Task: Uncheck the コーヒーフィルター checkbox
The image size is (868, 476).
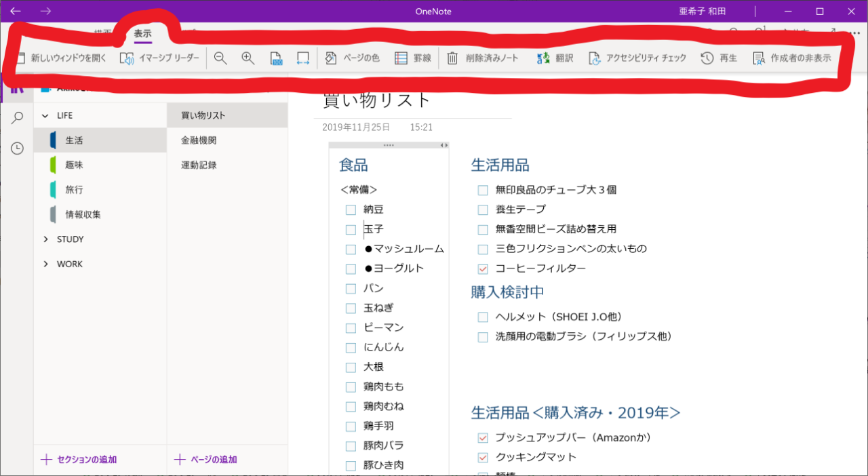Action: click(x=483, y=269)
